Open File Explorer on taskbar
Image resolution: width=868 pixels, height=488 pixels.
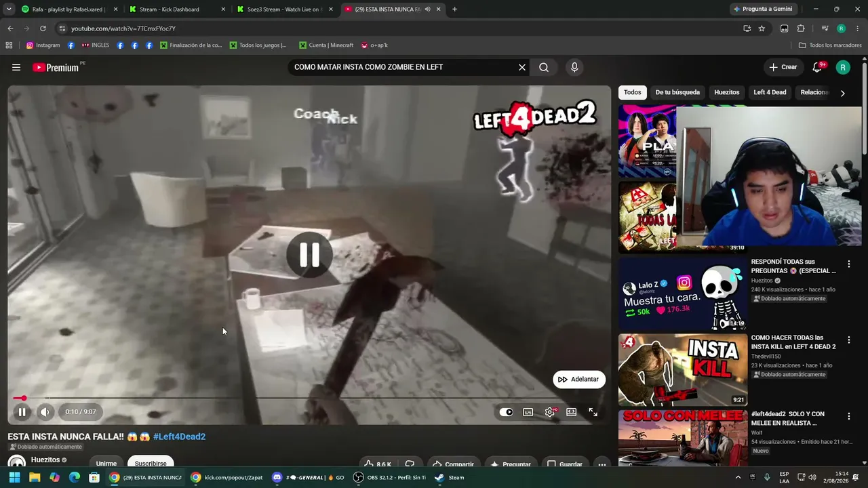coord(35,477)
